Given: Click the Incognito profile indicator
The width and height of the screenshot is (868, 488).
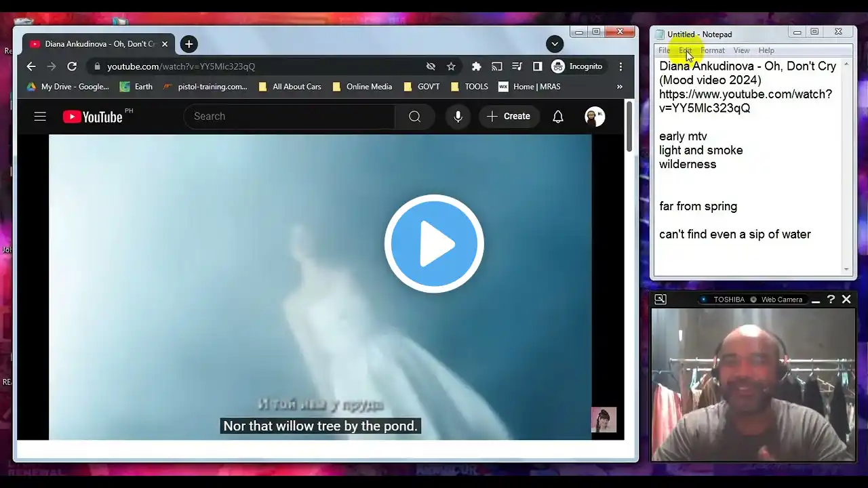Looking at the screenshot, I should tap(577, 66).
